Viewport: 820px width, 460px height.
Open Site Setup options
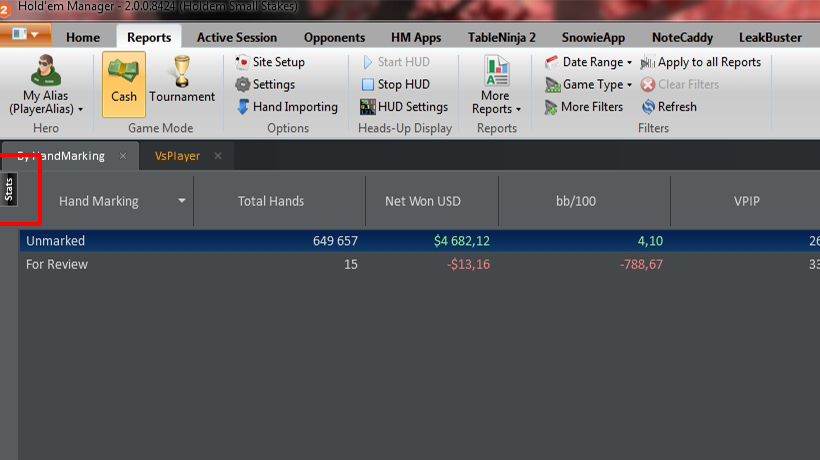(270, 62)
